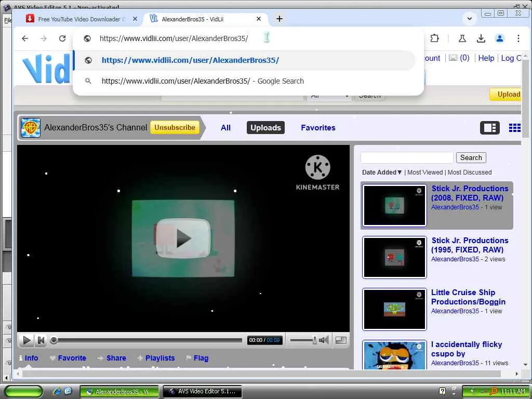Viewport: 532px width, 399px height.
Task: Open the tab search dropdown chevron
Action: click(470, 19)
